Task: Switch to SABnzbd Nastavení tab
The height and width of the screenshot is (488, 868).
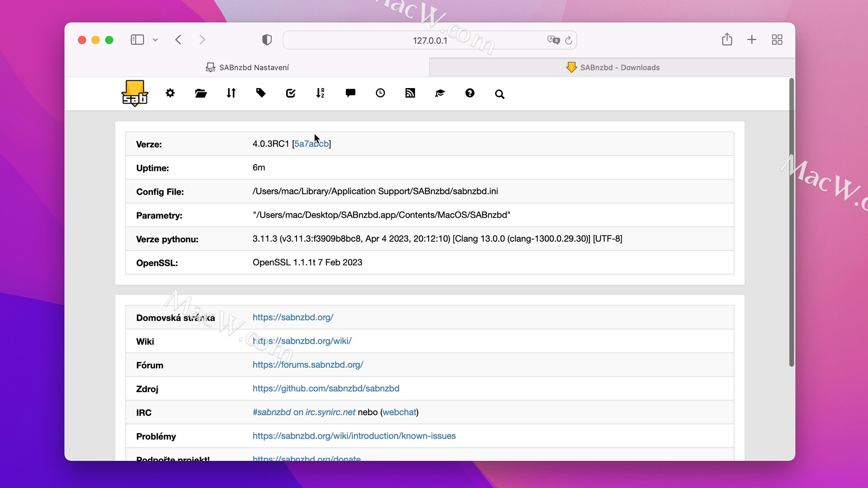Action: pyautogui.click(x=247, y=67)
